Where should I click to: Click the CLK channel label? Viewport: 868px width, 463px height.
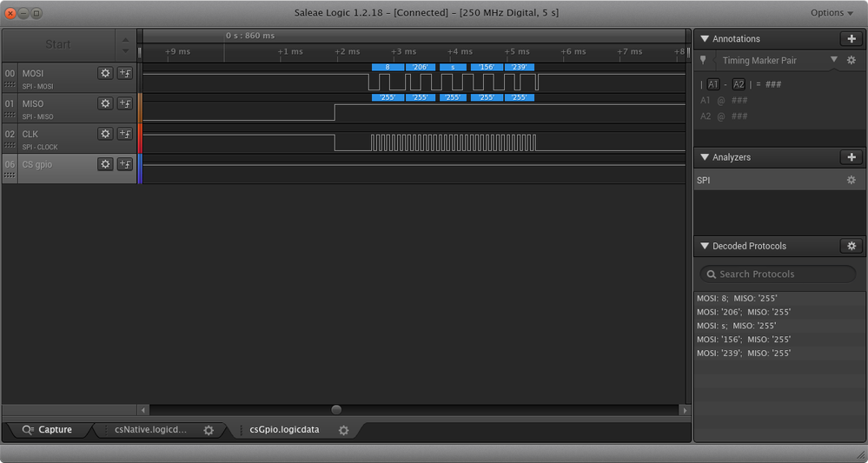(x=30, y=134)
